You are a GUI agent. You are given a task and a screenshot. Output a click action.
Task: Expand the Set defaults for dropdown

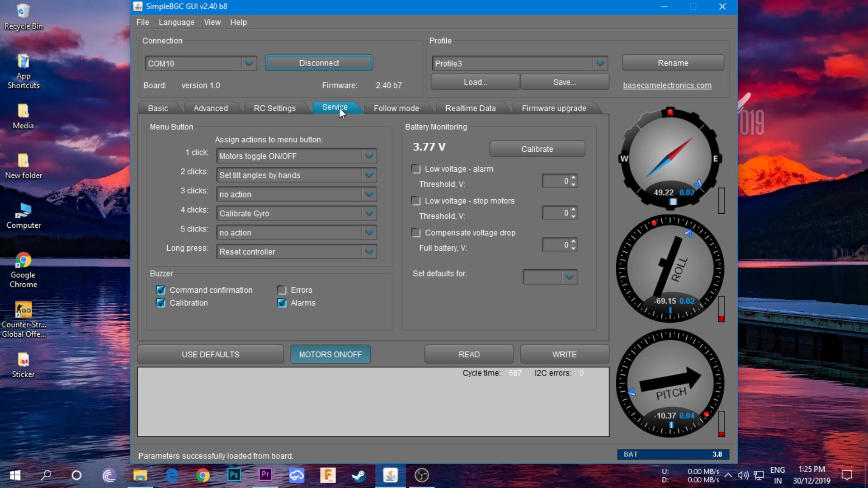click(x=569, y=277)
